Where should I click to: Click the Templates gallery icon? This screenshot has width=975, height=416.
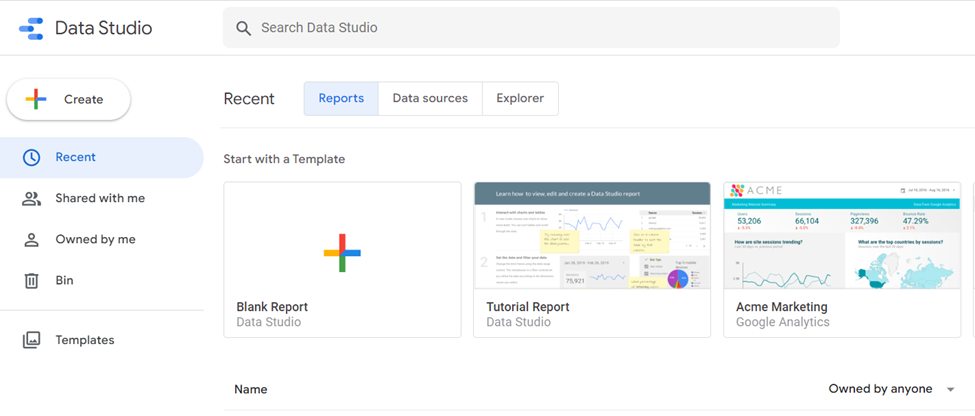click(31, 340)
